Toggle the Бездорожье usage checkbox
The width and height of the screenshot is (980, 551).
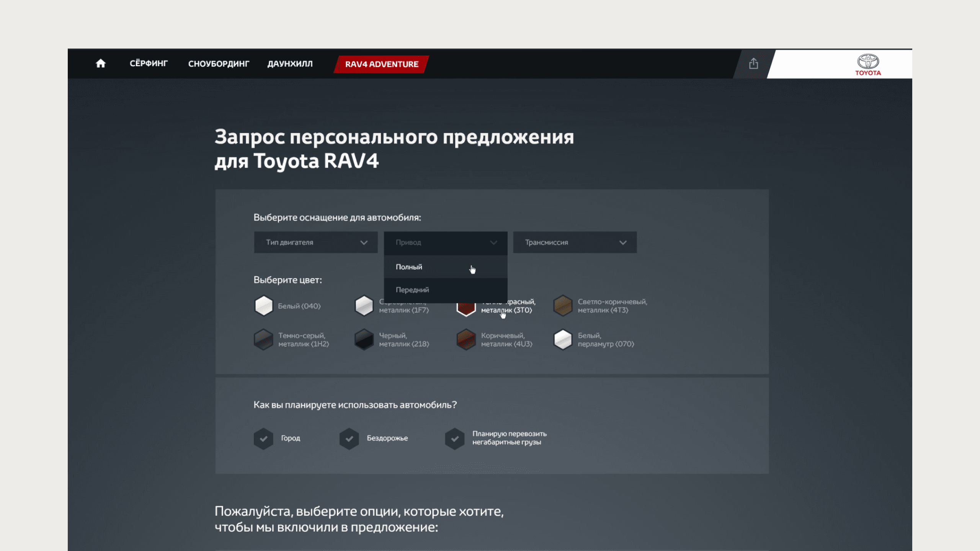349,439
